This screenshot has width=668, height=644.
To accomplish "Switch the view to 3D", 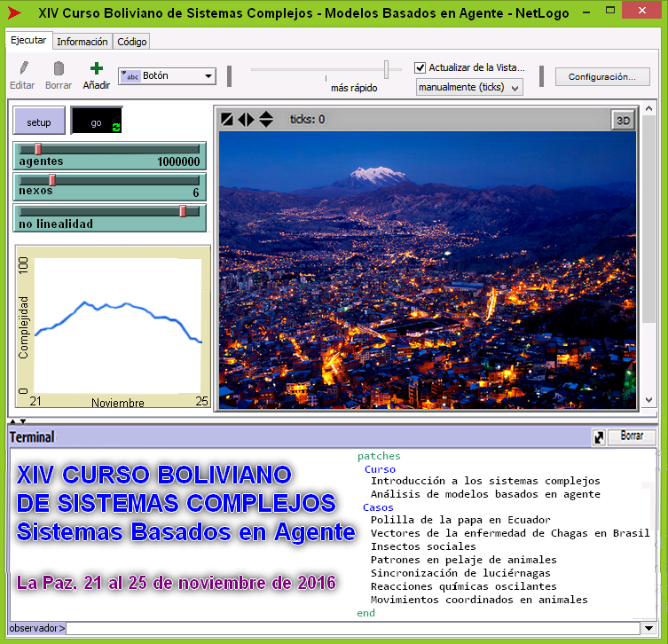I will [624, 120].
